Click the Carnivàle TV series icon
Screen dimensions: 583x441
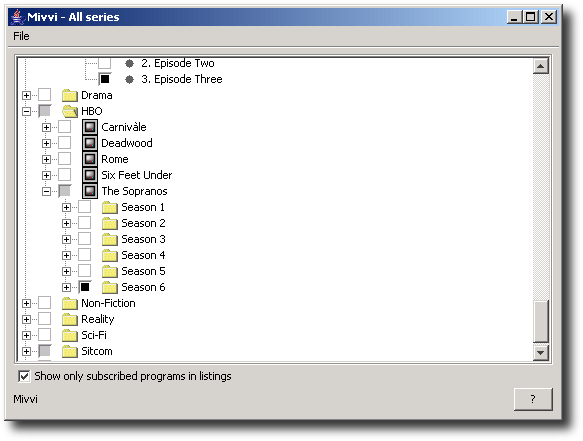(x=90, y=127)
